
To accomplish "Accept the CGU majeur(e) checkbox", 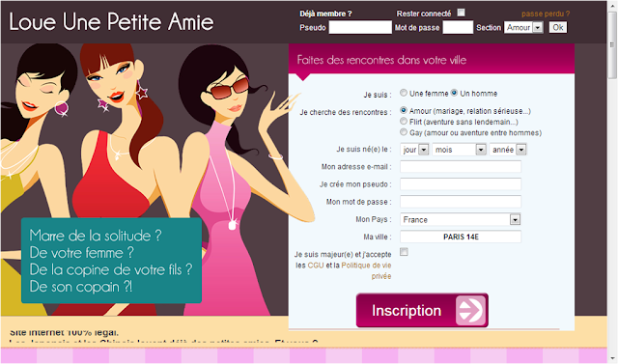I will point(404,252).
